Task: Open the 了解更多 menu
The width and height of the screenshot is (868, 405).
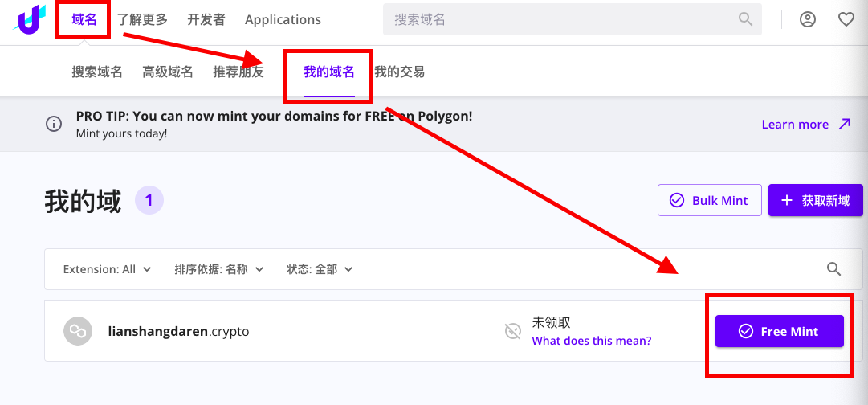Action: (x=142, y=20)
